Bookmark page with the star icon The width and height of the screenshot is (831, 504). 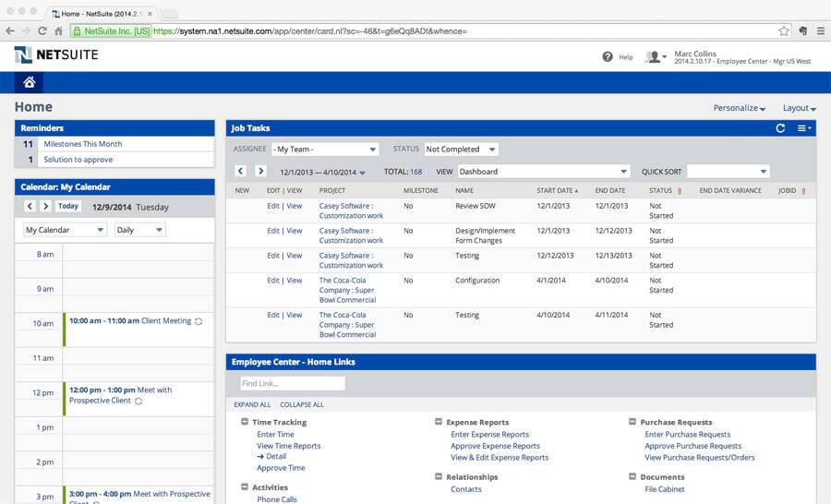pos(784,31)
